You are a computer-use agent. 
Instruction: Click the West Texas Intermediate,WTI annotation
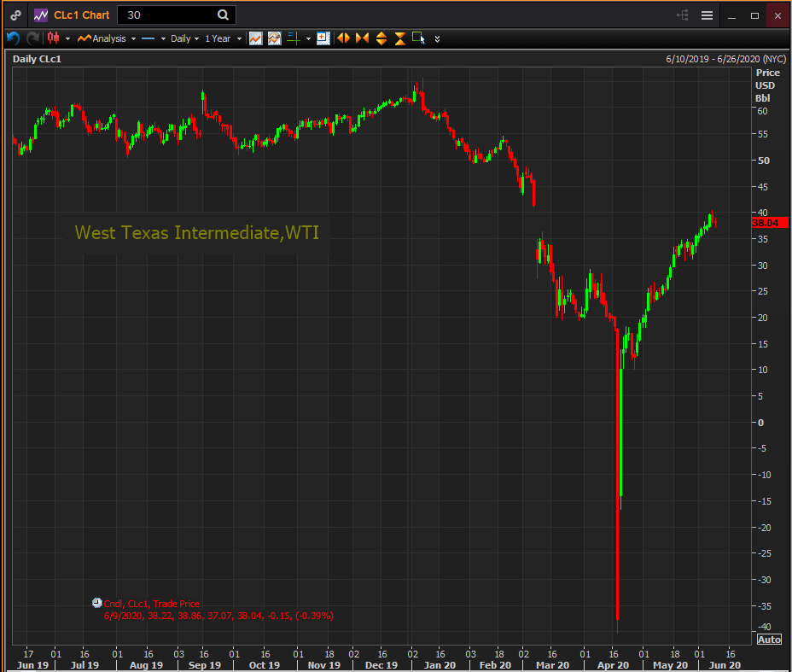pyautogui.click(x=197, y=232)
